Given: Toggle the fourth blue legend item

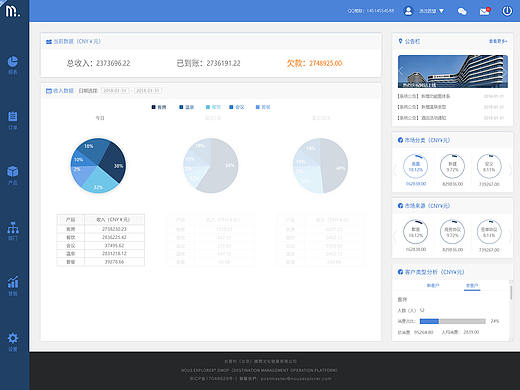Looking at the screenshot, I should pyautogui.click(x=237, y=107).
